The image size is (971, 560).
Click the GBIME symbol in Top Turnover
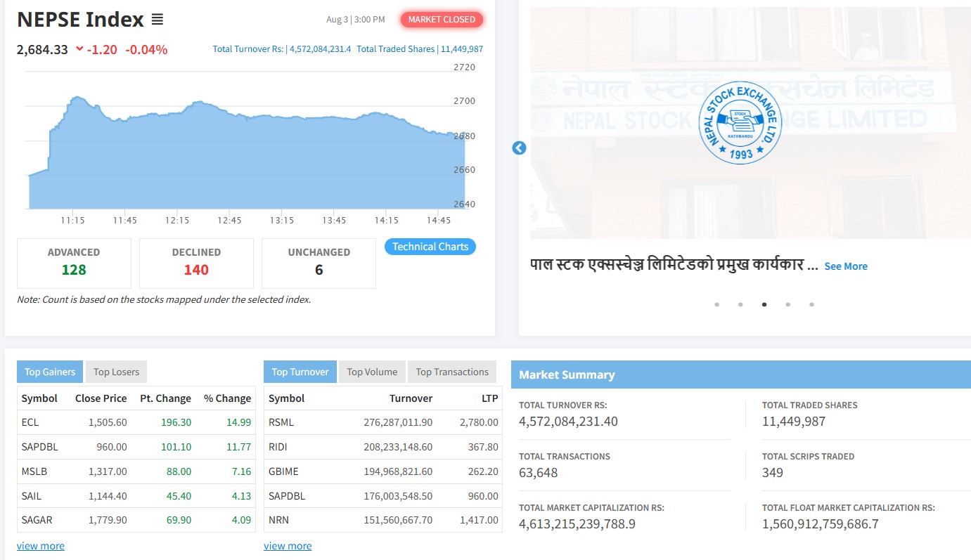283,471
